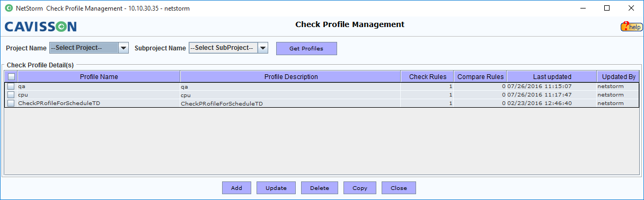Image resolution: width=644 pixels, height=200 pixels.
Task: Expand the Project Name dropdown arrow
Action: (x=123, y=48)
